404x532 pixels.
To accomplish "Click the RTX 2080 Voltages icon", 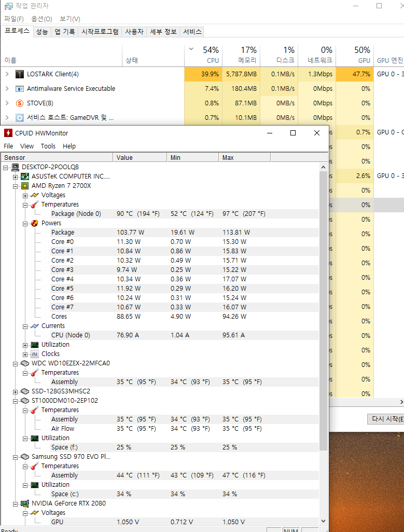I will coord(35,513).
